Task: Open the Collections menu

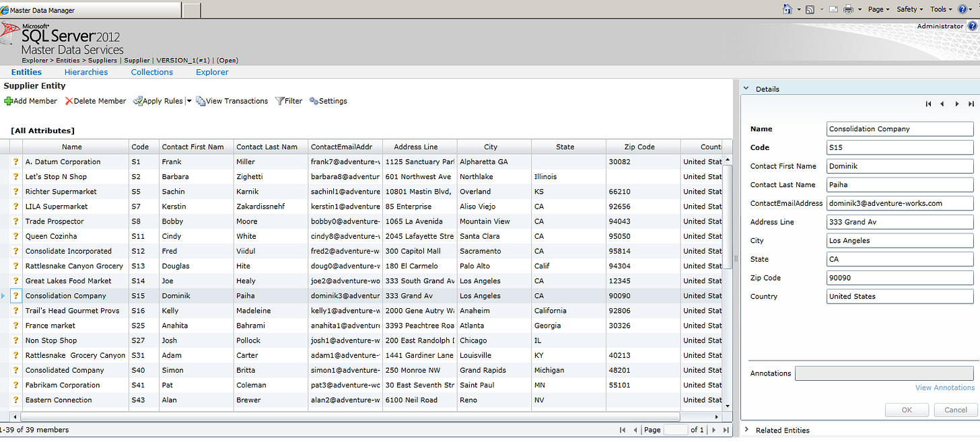Action: pos(152,72)
